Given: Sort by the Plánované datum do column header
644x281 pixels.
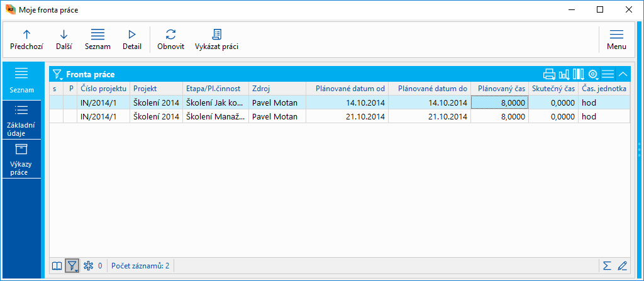Looking at the screenshot, I should 430,89.
